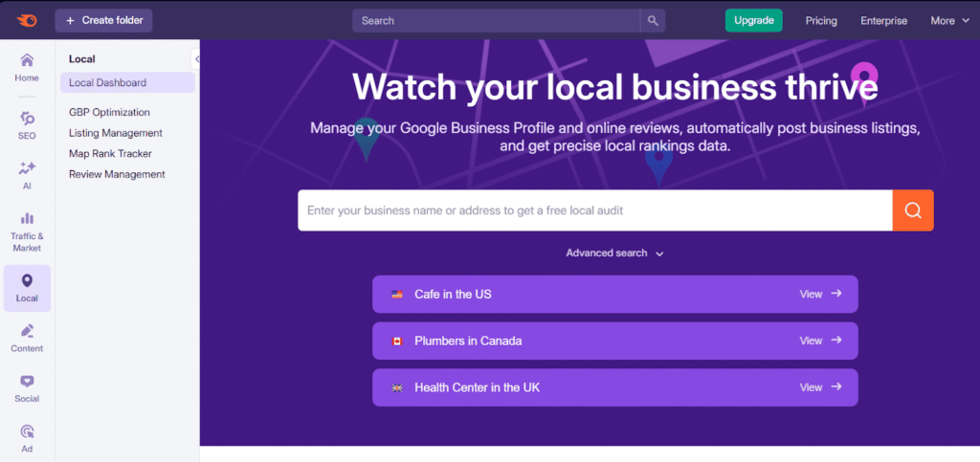
Task: Collapse the Local side panel
Action: tap(197, 58)
